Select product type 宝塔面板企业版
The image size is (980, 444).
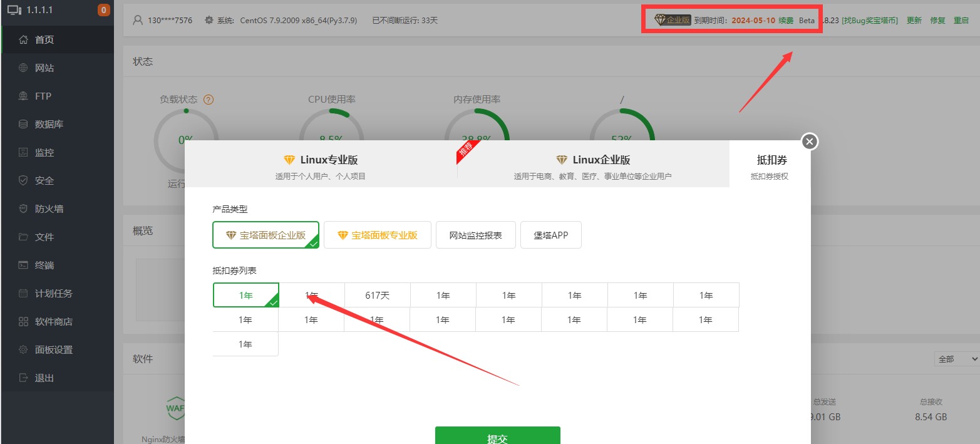click(266, 235)
